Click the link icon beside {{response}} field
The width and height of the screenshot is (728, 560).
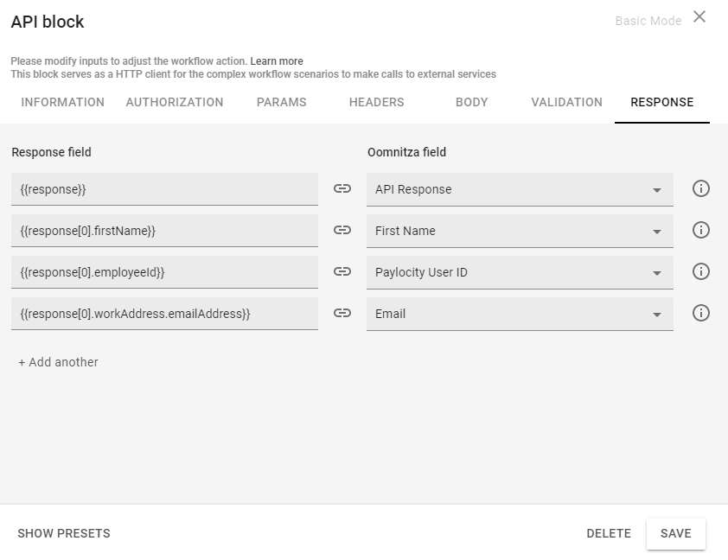pos(342,189)
